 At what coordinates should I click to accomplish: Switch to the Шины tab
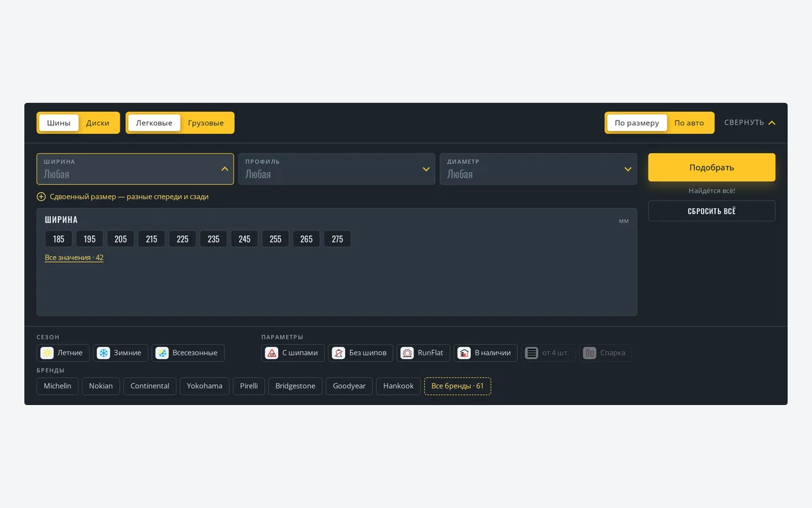point(59,123)
